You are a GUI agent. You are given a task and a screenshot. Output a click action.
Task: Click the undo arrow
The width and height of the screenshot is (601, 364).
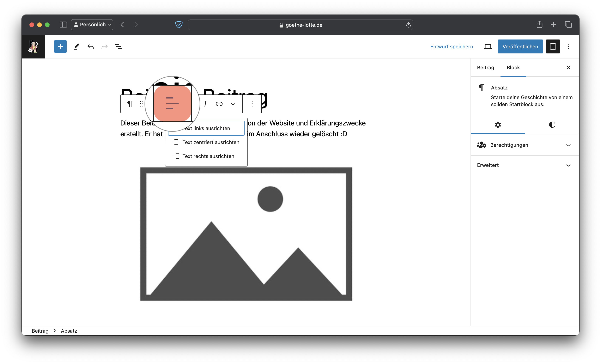coord(90,46)
